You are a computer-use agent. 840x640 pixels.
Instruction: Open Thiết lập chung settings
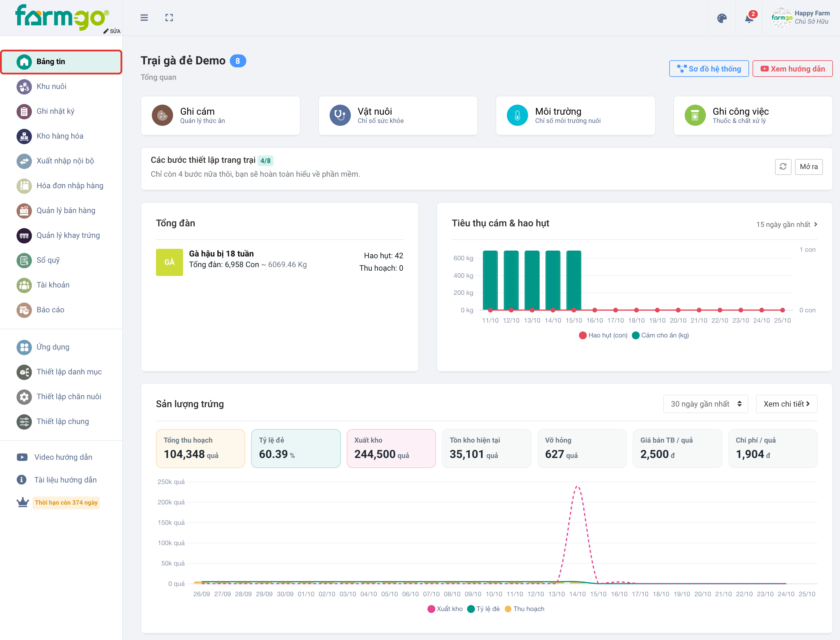tap(61, 421)
